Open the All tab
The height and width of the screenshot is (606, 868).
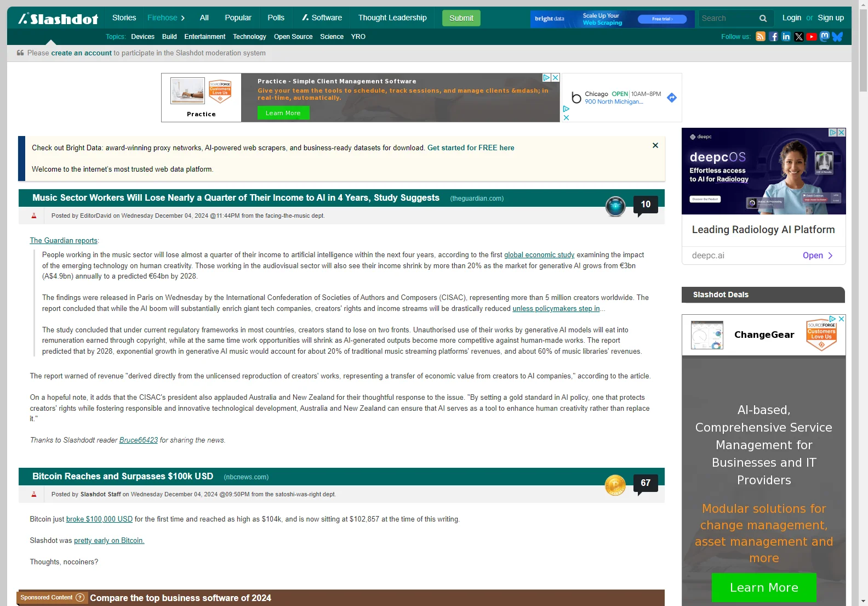204,18
